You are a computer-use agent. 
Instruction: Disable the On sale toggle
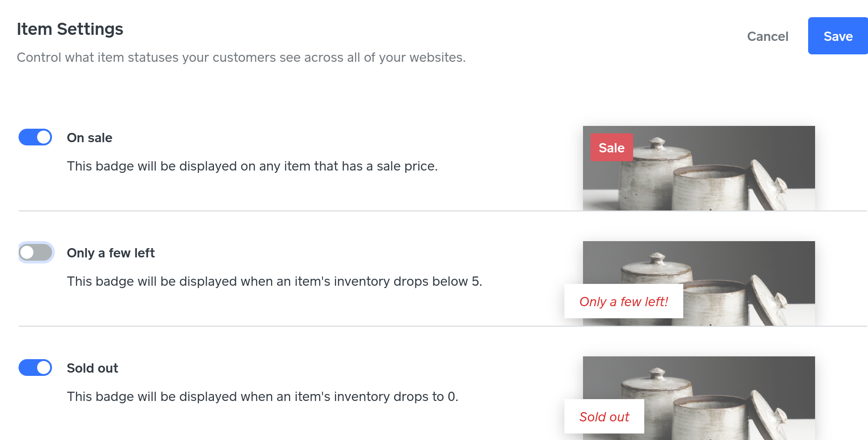(35, 137)
